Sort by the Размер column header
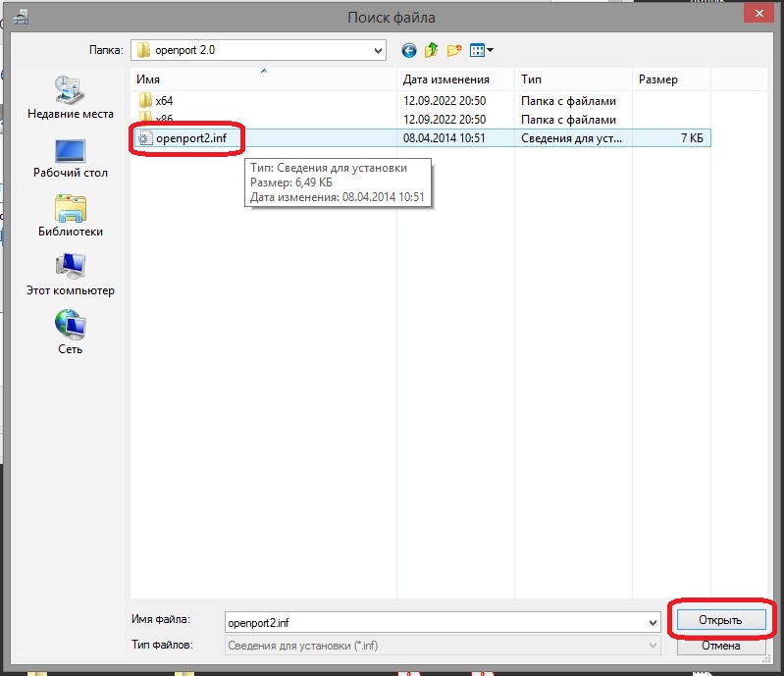The height and width of the screenshot is (676, 784). pyautogui.click(x=671, y=79)
